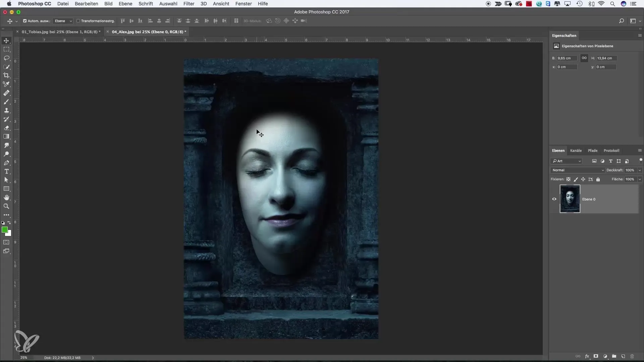Viewport: 644px width, 362px height.
Task: Open the Ebenen panel menu
Action: (x=640, y=150)
